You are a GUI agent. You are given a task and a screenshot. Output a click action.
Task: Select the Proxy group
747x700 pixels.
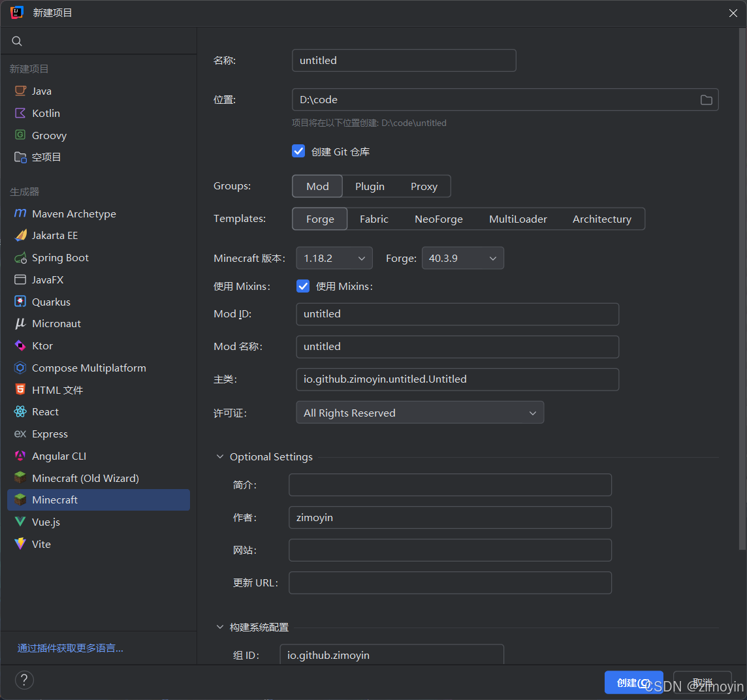(x=424, y=186)
